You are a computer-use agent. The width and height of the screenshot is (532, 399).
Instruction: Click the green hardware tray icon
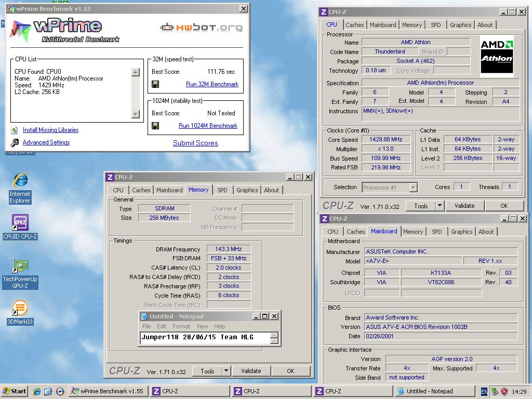pos(495,392)
